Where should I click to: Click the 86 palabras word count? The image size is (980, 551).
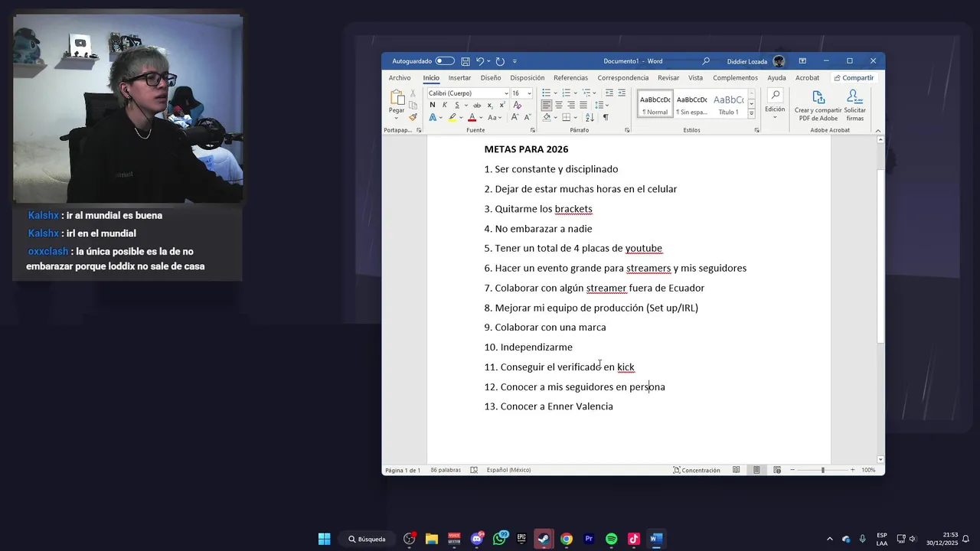(x=446, y=470)
